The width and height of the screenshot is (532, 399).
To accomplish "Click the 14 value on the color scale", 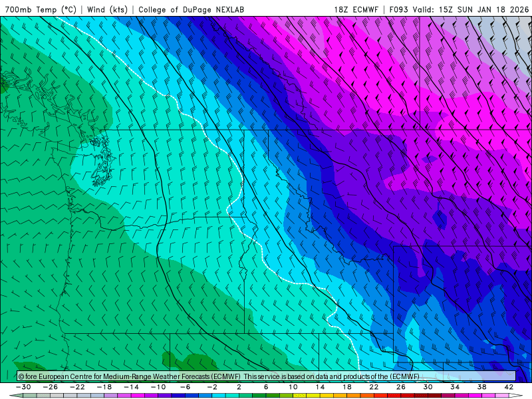I will click(320, 387).
